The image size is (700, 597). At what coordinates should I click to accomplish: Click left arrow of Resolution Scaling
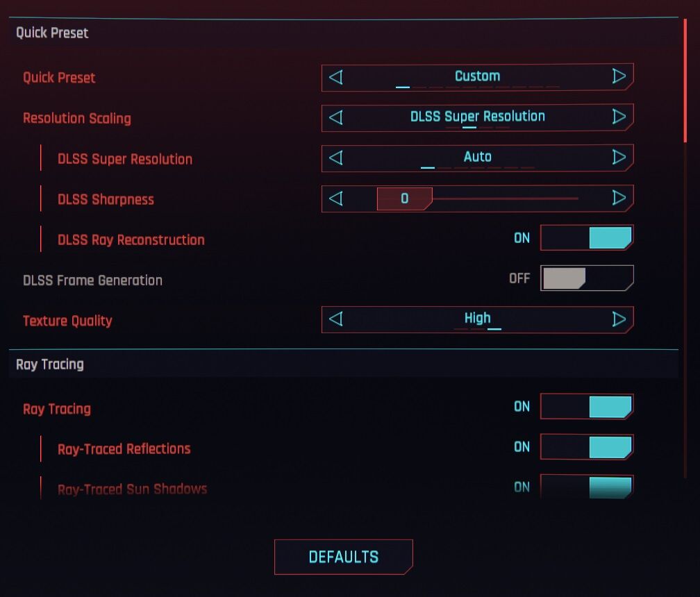pos(336,117)
